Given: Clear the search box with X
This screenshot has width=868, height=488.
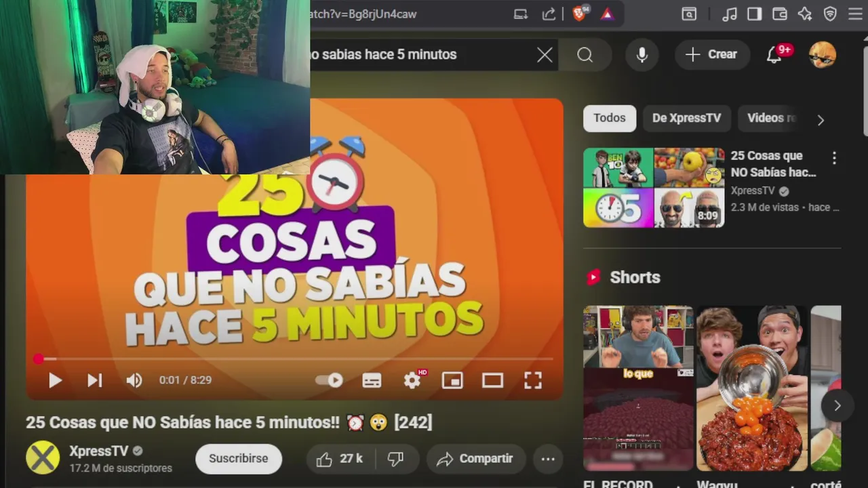Looking at the screenshot, I should click(x=545, y=55).
